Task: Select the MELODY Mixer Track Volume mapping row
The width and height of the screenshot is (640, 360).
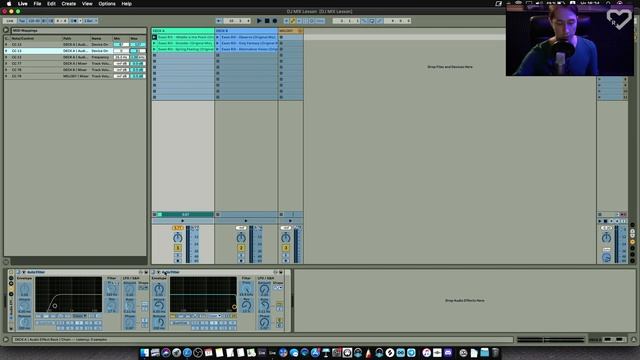Action: 75,76
